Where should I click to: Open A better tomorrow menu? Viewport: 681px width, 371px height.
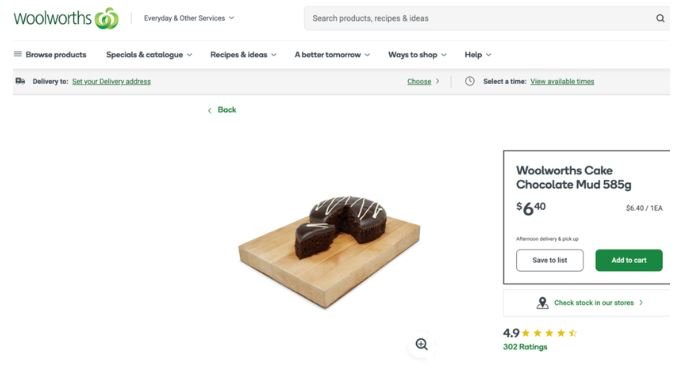point(332,55)
